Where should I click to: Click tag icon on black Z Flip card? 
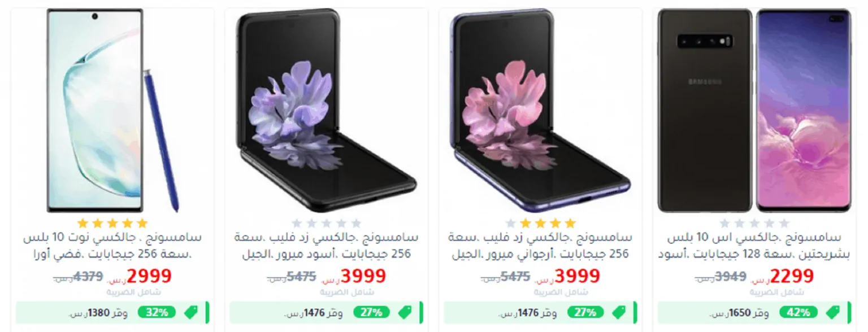click(404, 312)
